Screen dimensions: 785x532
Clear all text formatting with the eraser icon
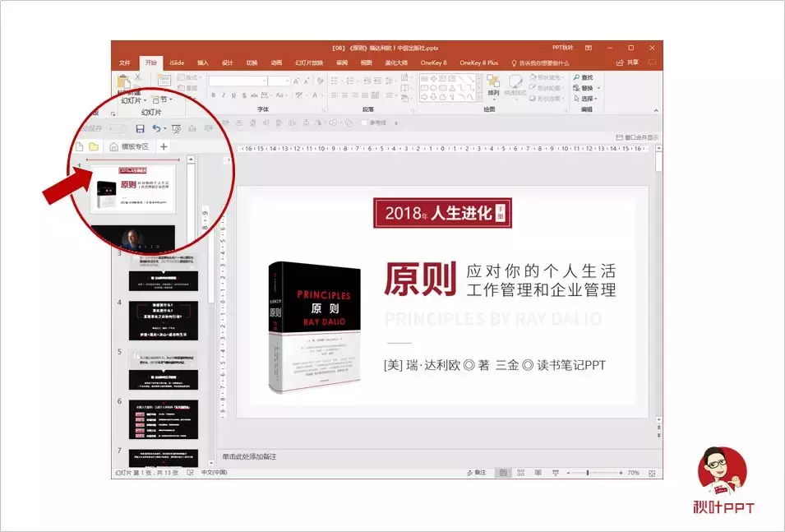tap(321, 81)
